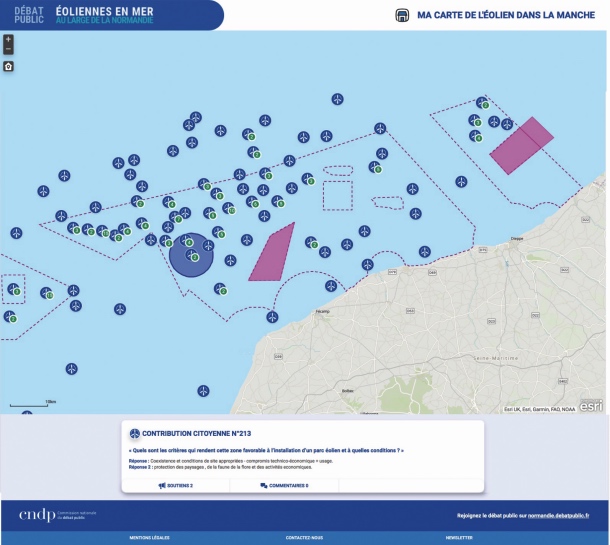Open the normandie.debatpublic.fr link
610x545 pixels.
click(x=557, y=515)
